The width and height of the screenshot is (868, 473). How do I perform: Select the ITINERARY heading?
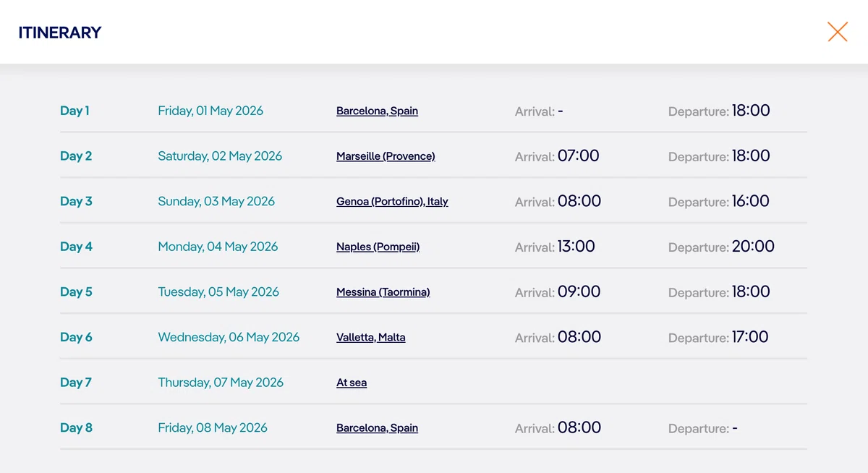tap(60, 33)
